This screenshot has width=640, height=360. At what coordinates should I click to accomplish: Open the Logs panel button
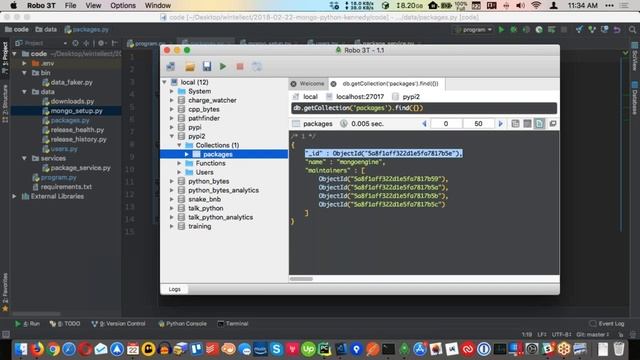[x=174, y=289]
